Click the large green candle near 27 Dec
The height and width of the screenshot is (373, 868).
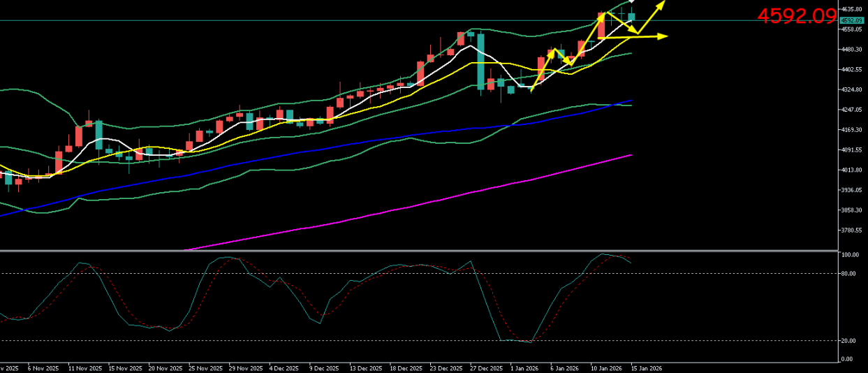pos(480,61)
